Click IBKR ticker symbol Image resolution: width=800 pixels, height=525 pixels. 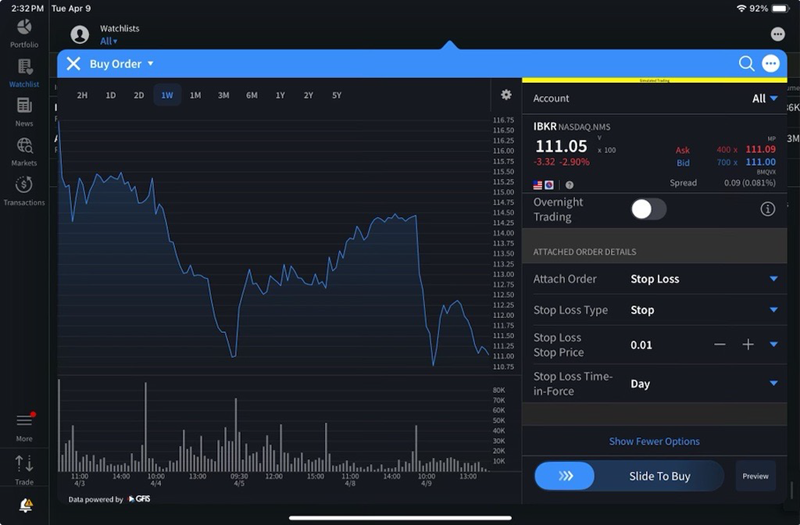tap(544, 127)
